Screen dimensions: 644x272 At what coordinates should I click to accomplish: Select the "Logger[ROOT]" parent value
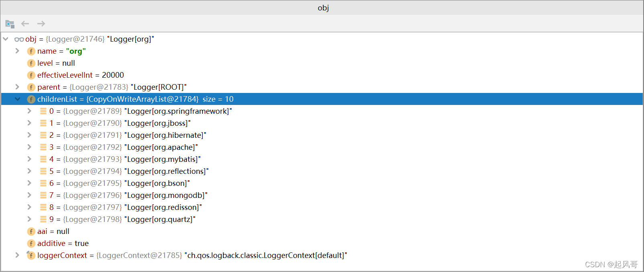pyautogui.click(x=158, y=87)
